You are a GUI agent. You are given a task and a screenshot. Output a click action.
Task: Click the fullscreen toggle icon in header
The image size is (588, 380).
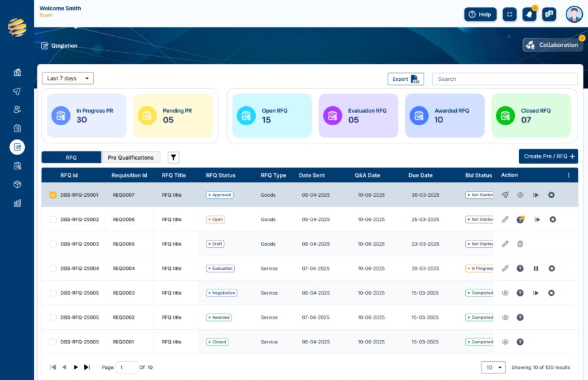[x=509, y=14]
